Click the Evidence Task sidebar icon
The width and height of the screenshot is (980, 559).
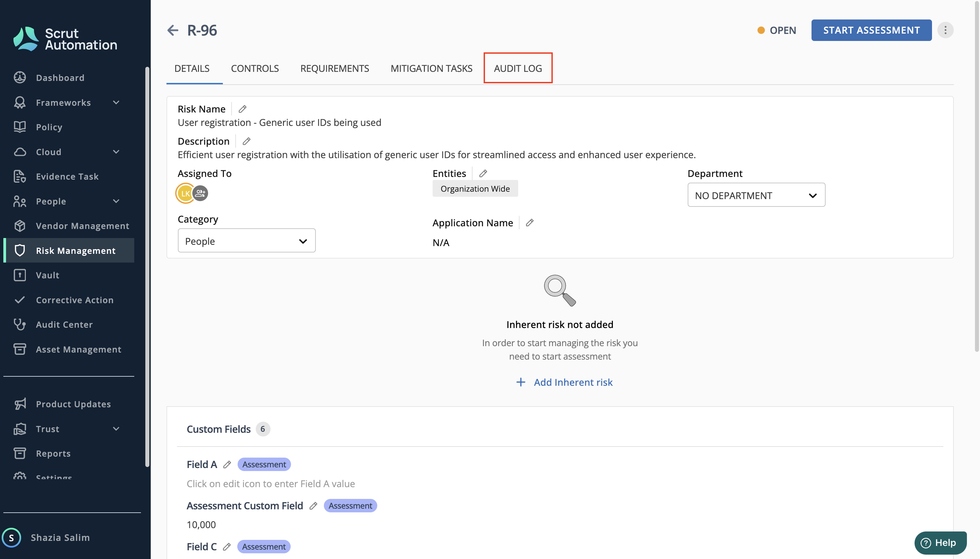point(20,176)
